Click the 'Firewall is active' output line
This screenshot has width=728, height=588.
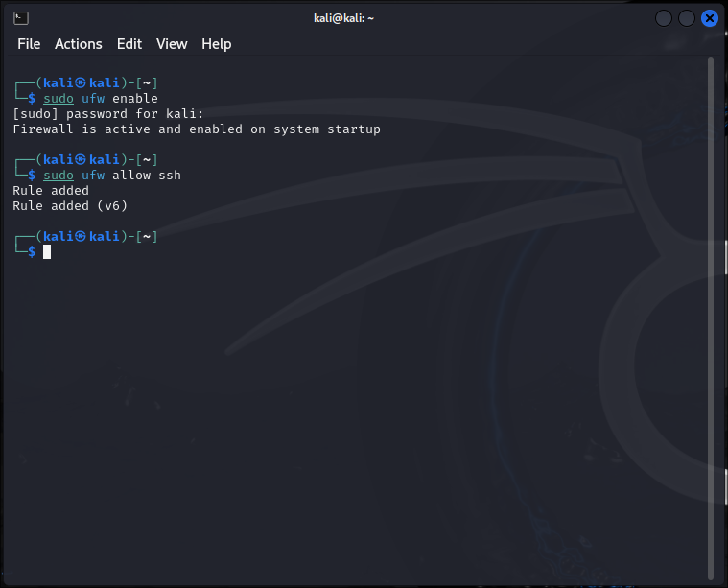click(x=197, y=129)
